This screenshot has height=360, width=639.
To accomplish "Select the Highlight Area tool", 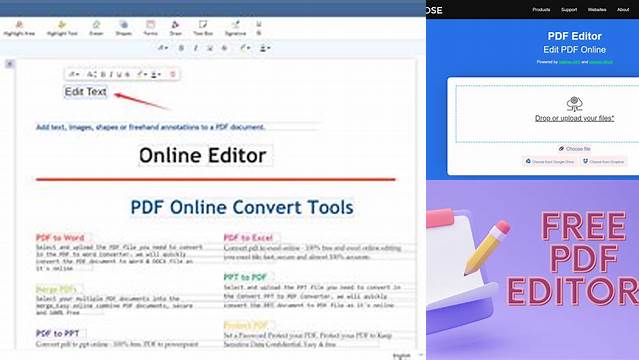I will click(x=19, y=29).
